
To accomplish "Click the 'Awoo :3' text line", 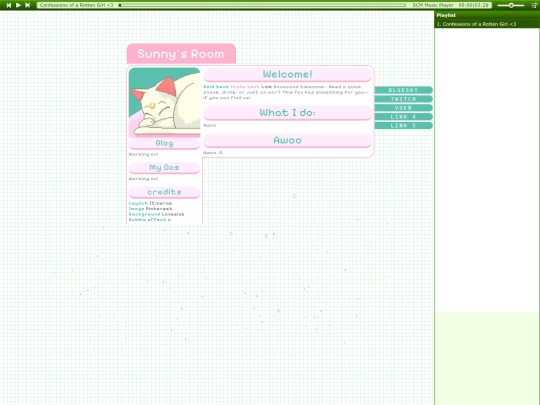I will pyautogui.click(x=212, y=153).
